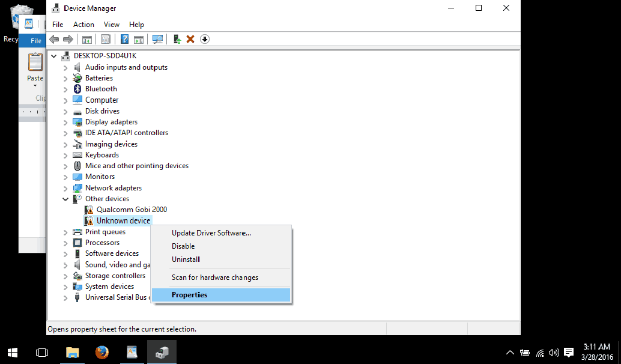Click the Update Driver Software toolbar icon
This screenshot has height=364, width=621.
point(177,39)
